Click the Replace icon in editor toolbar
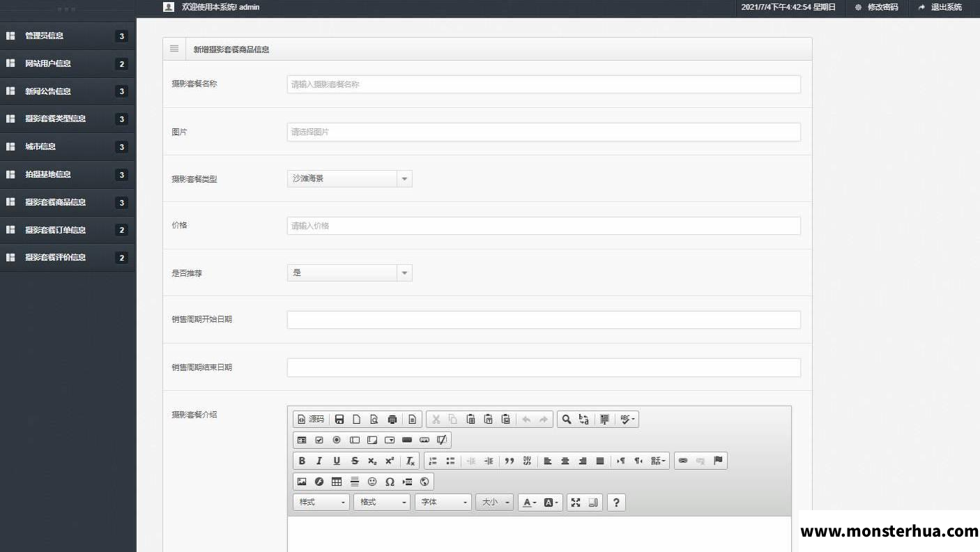 (584, 419)
